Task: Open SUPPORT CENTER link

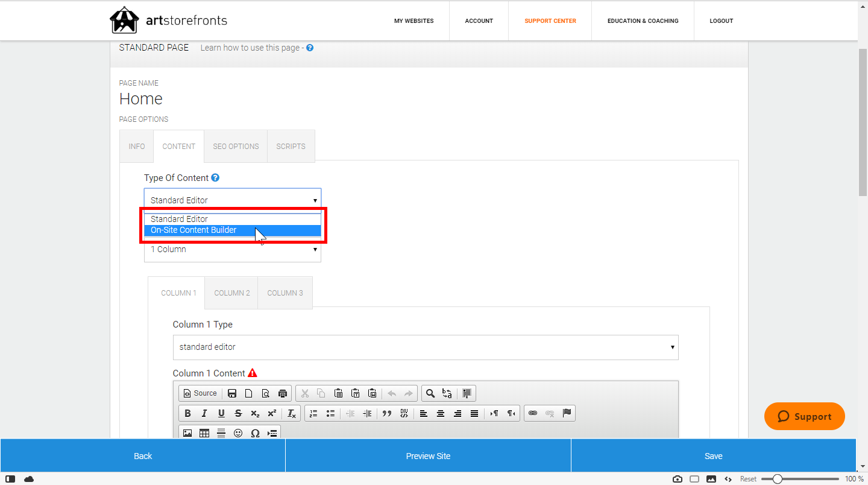Action: point(550,21)
